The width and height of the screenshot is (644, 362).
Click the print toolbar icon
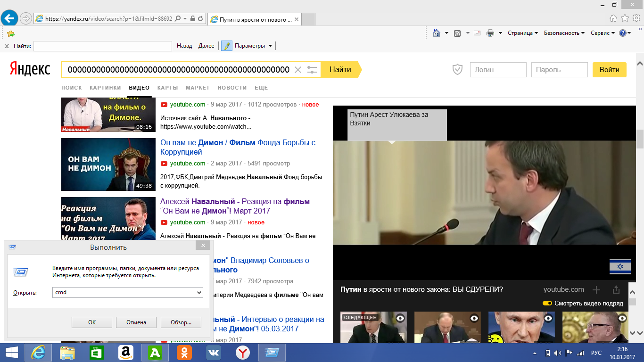tap(490, 33)
